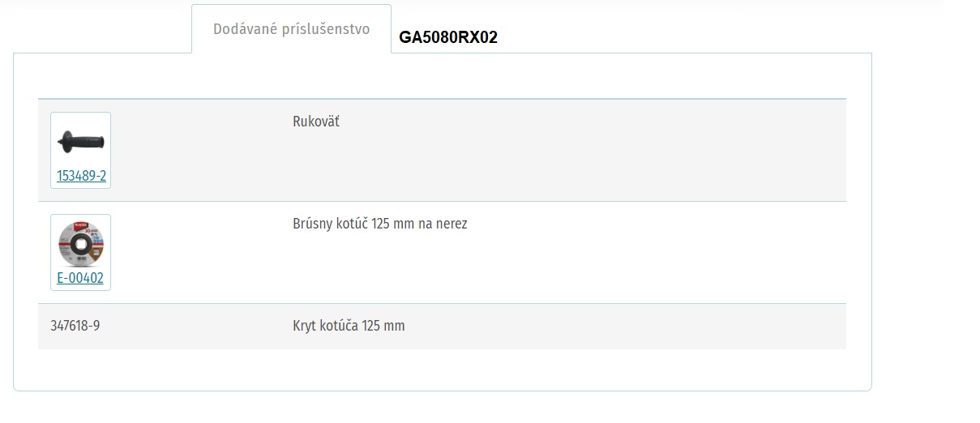The height and width of the screenshot is (423, 980).
Task: Open part number link E-00402
Action: [x=80, y=278]
